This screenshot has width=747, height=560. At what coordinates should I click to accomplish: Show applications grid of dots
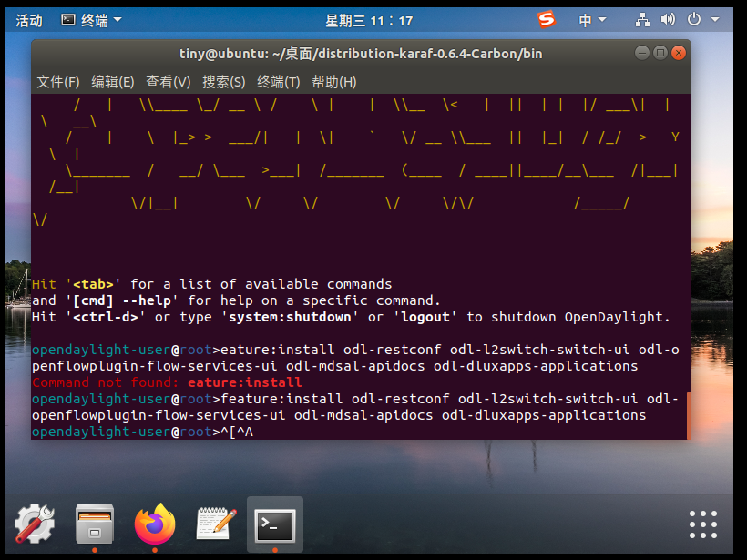point(703,524)
